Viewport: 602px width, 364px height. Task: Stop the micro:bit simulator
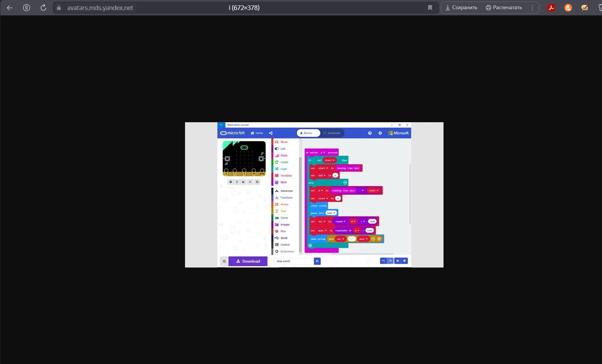pyautogui.click(x=230, y=182)
